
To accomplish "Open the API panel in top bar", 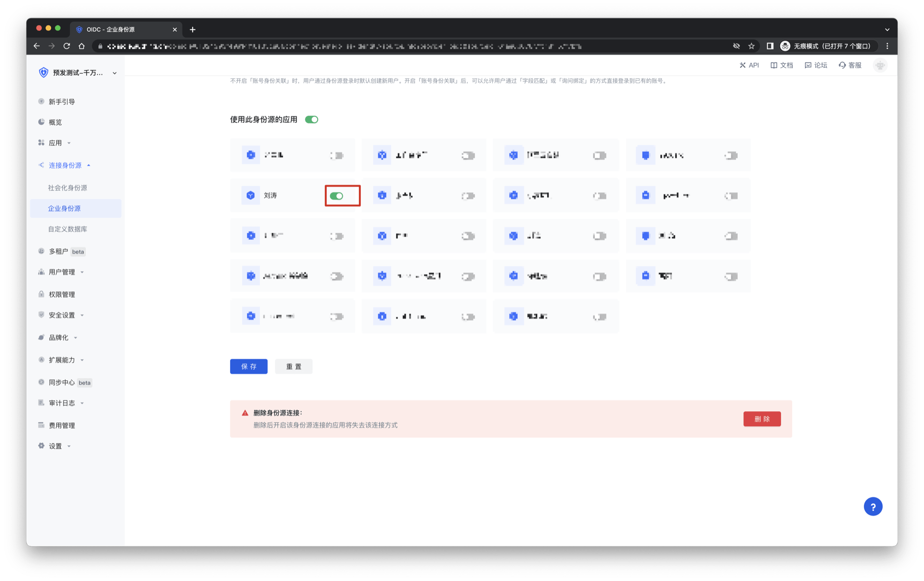I will pyautogui.click(x=749, y=65).
